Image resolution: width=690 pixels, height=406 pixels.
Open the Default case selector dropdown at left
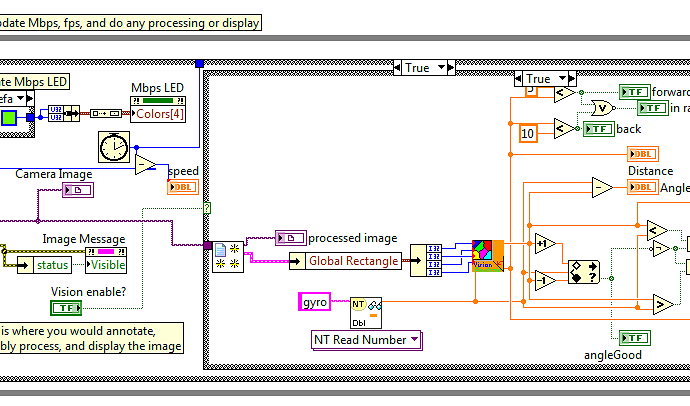tap(20, 98)
